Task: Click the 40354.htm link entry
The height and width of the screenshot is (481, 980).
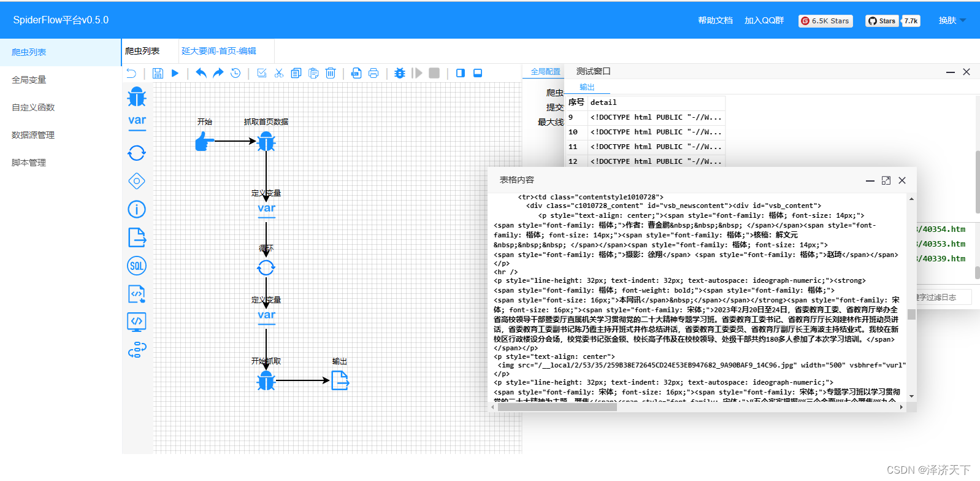Action: [941, 229]
